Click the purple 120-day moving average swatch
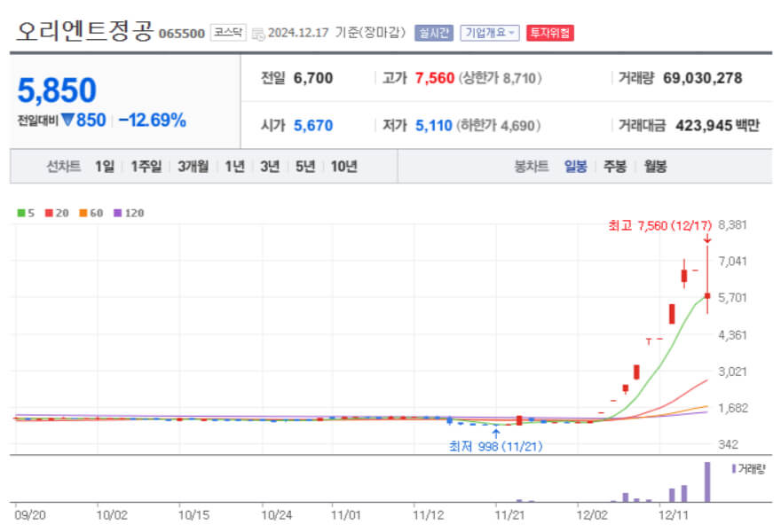 [117, 213]
